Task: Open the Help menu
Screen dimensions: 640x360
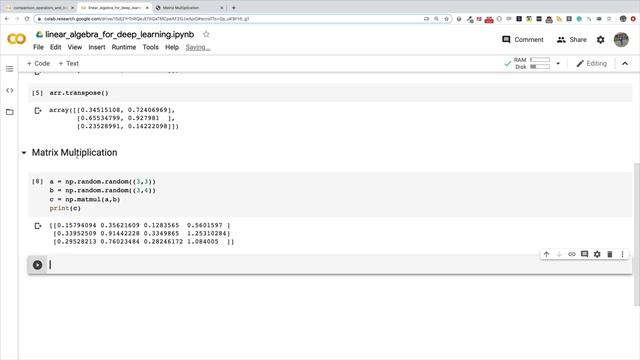Action: coord(172,47)
